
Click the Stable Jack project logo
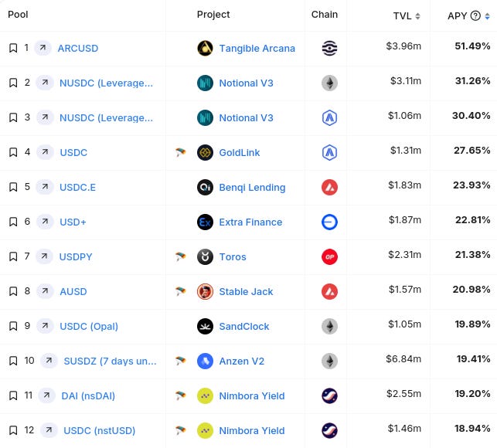pos(205,291)
